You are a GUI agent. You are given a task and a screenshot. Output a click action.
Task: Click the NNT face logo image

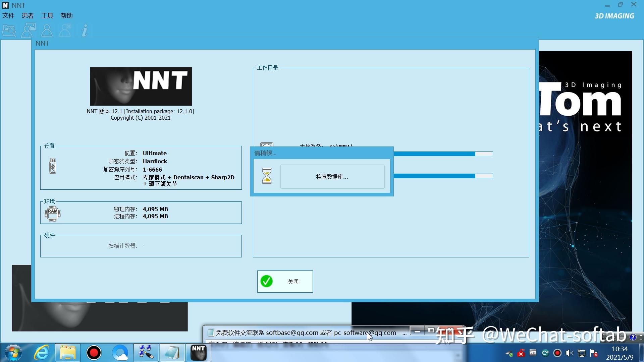[141, 86]
